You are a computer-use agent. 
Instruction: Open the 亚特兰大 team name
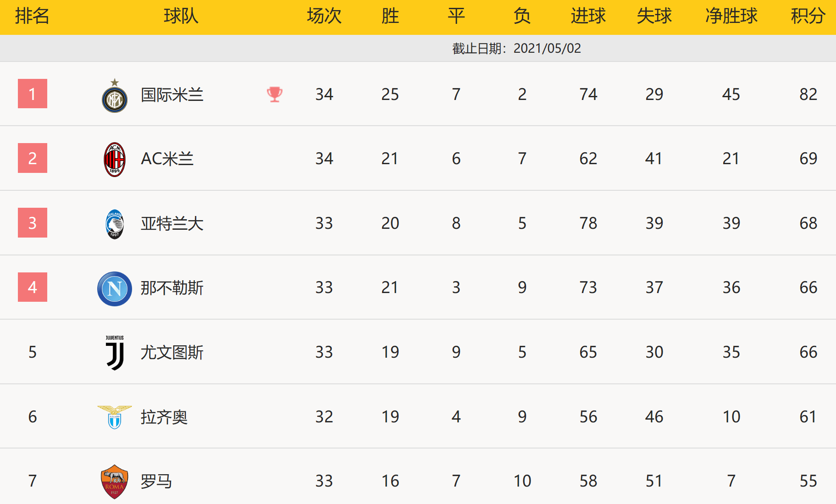172,223
